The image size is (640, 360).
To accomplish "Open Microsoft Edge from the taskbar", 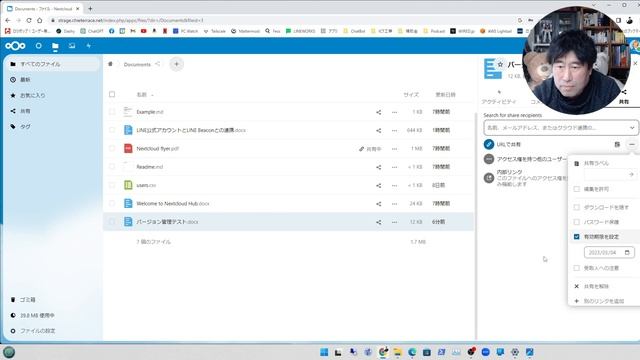I will pos(412,352).
